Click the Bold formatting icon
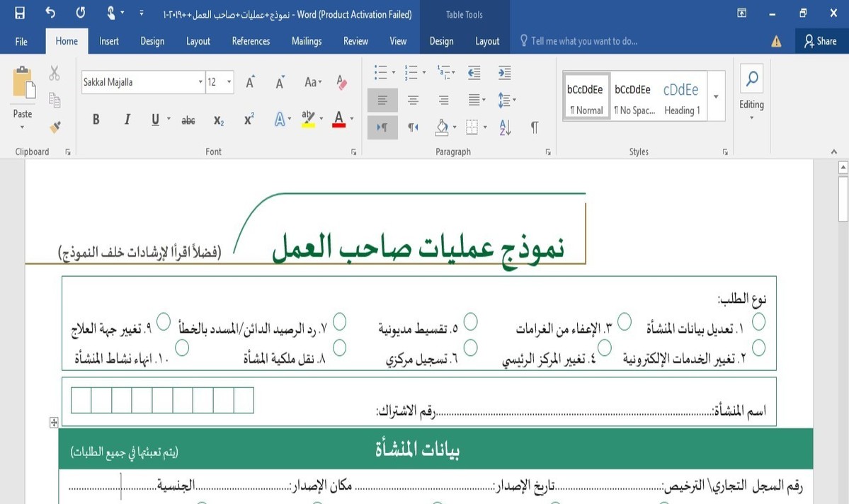Viewport: 849px width, 504px height. [96, 120]
